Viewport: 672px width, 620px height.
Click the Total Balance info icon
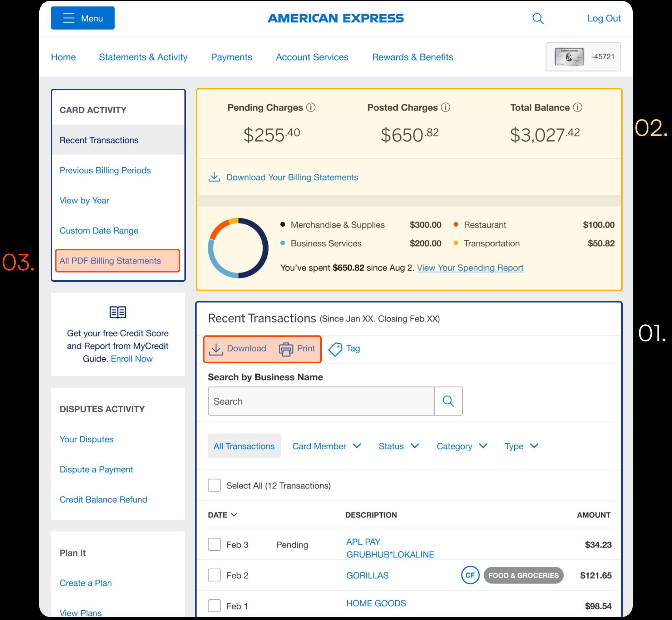578,107
